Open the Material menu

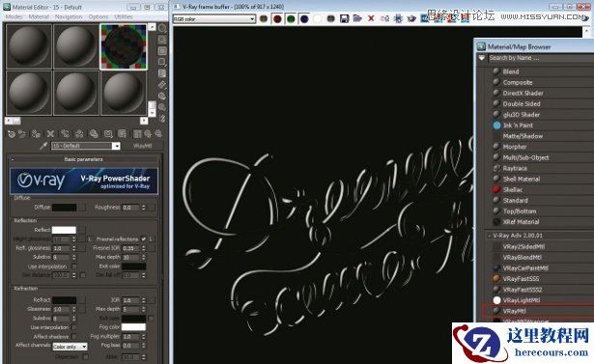point(39,16)
